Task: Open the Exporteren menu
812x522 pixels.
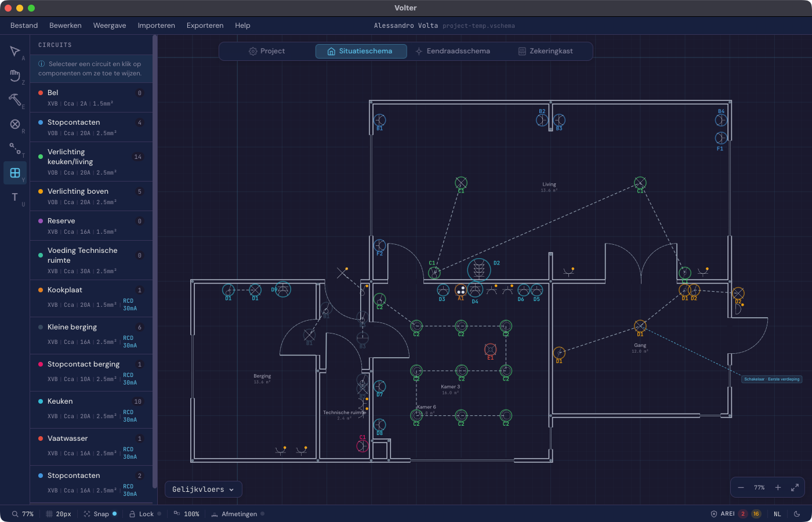Action: tap(205, 26)
